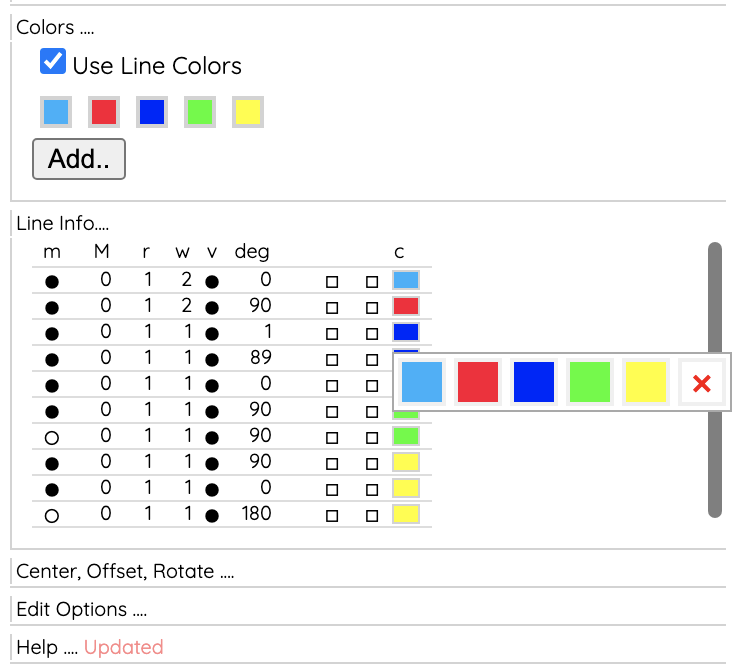Screen dimensions: 744x668
Task: Choose yellow in the color popup
Action: pyautogui.click(x=645, y=382)
